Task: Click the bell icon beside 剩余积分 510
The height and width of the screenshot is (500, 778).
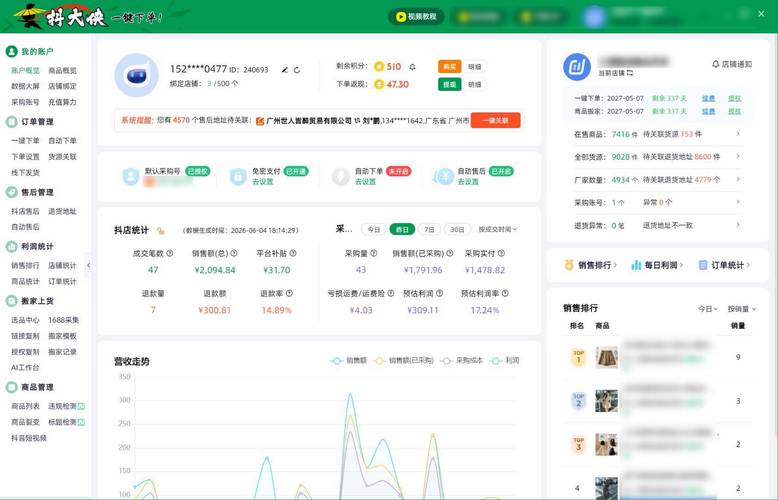Action: [412, 66]
